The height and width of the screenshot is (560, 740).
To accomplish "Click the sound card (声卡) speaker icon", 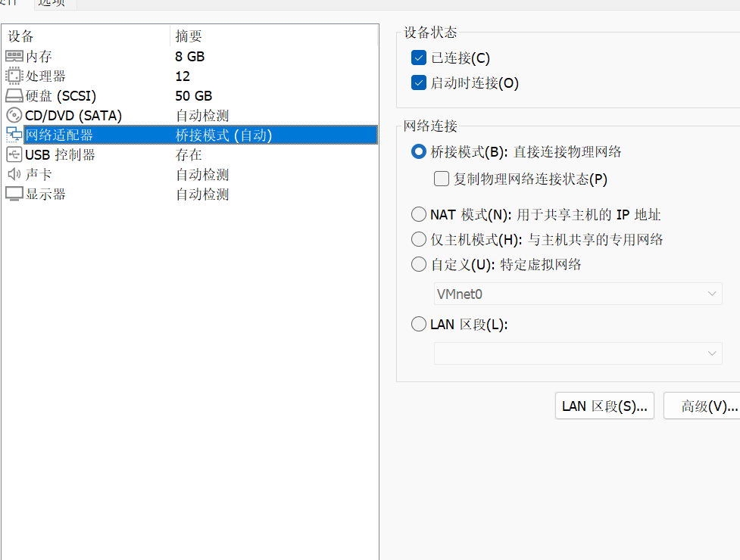I will click(14, 174).
